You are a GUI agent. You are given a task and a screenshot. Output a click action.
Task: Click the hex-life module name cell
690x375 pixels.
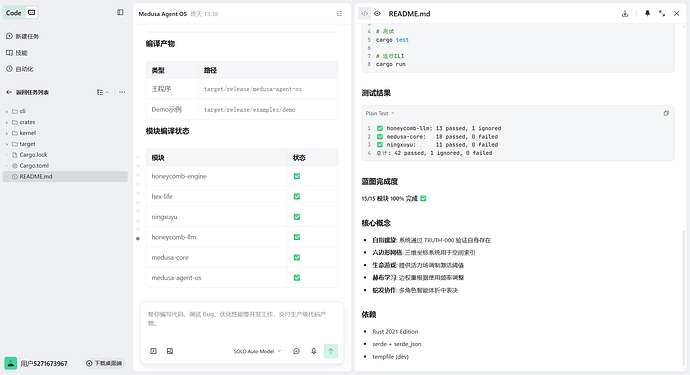[217, 196]
